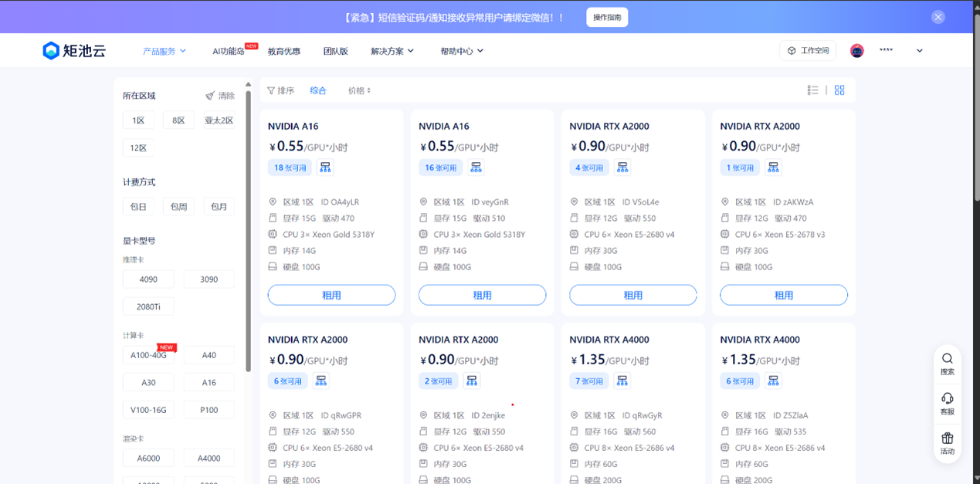This screenshot has width=980, height=484.
Task: Choose 包日 billing mode
Action: pos(138,207)
